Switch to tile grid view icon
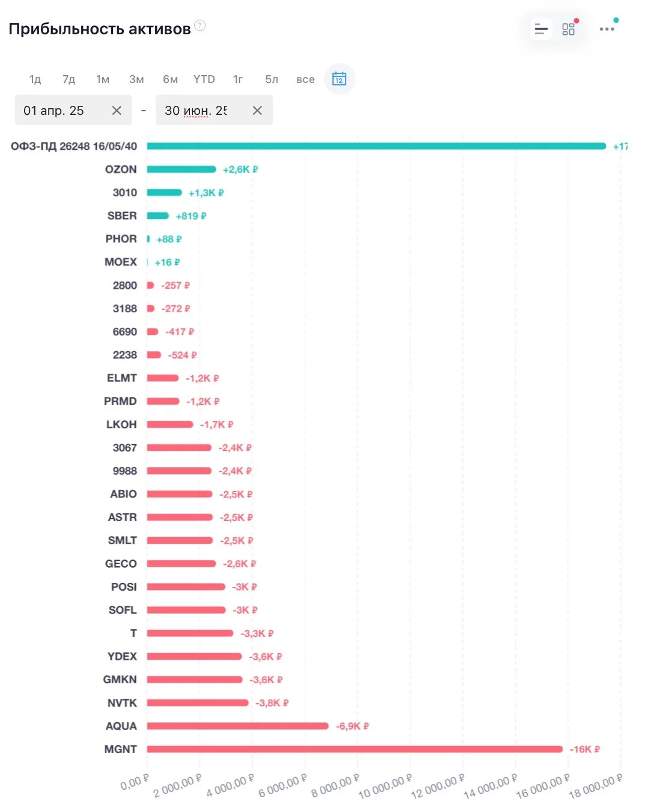The height and width of the screenshot is (812, 645). (x=568, y=29)
